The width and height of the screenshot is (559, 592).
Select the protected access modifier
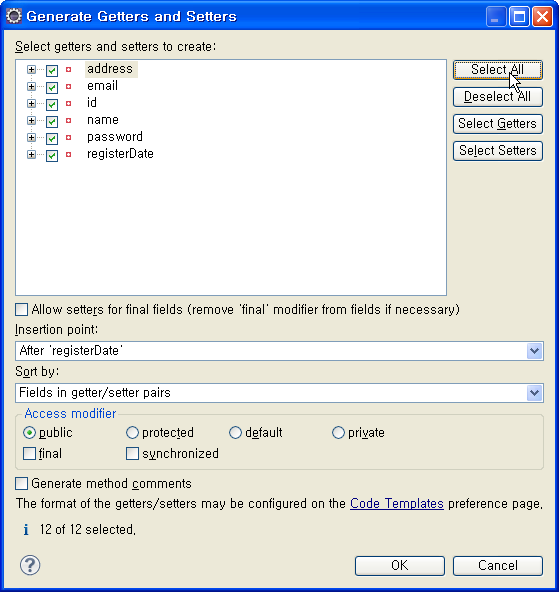point(132,433)
